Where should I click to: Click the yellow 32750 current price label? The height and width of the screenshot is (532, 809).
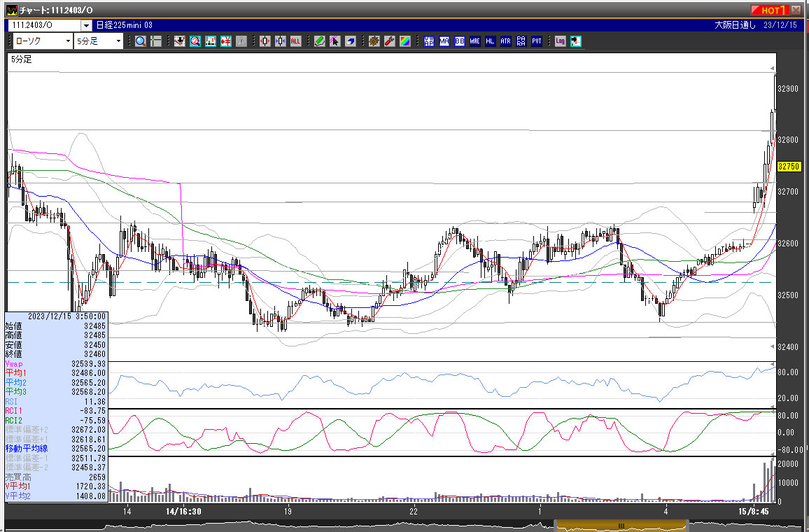pos(789,166)
